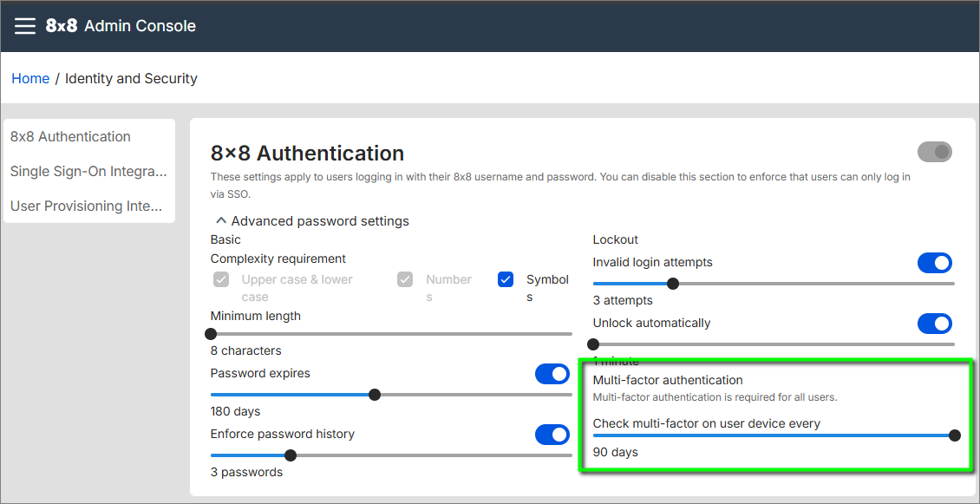The image size is (980, 504).
Task: Click the Minimum length slider handle
Action: [x=211, y=334]
